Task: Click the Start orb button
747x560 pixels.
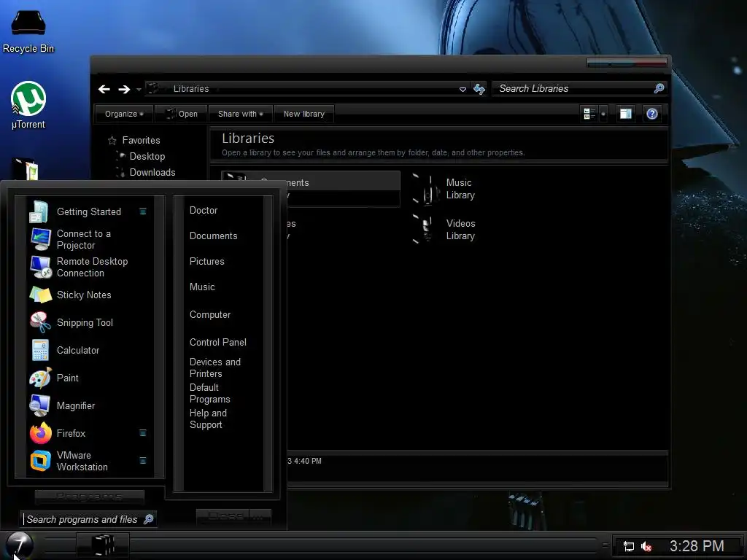Action: pos(20,545)
